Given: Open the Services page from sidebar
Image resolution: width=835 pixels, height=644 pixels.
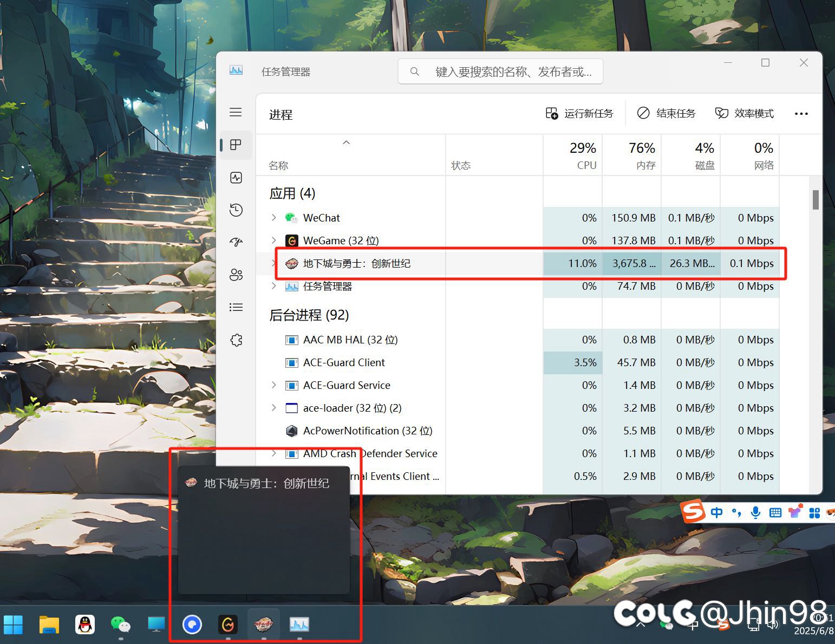Looking at the screenshot, I should (236, 340).
